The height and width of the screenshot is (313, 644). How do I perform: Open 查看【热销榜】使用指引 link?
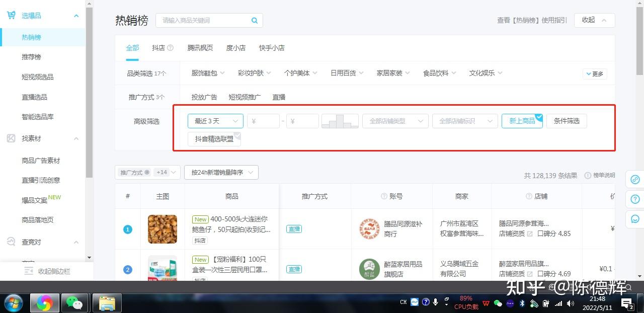(532, 20)
